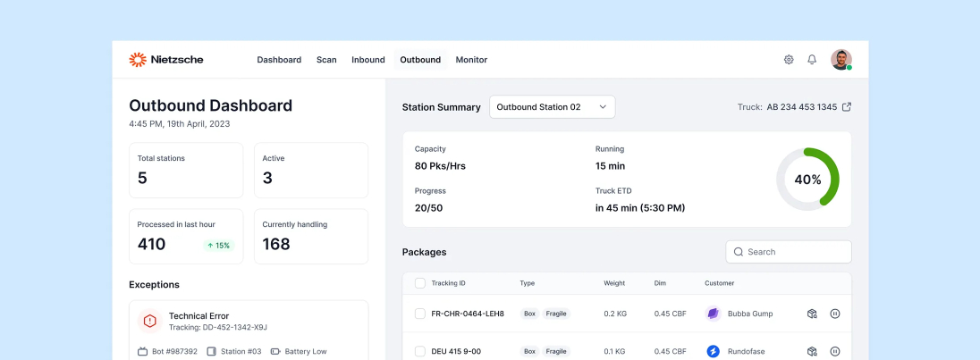Viewport: 980px width, 360px height.
Task: Pause the DEU 415 9-00 package
Action: [834, 351]
